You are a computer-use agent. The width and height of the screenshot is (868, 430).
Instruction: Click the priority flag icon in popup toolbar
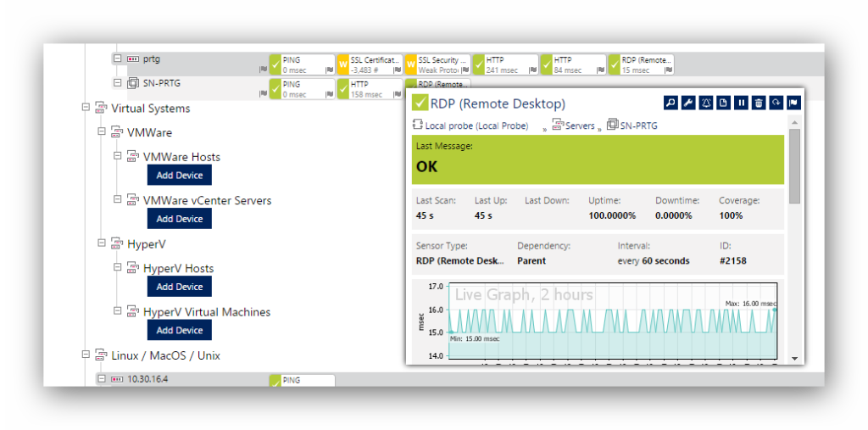(793, 103)
